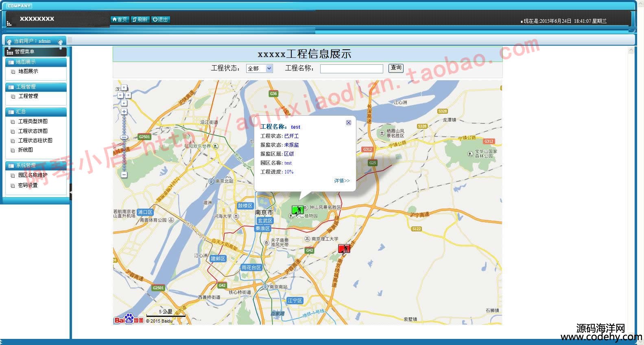
Task: Open the 详情>> link in popup
Action: click(x=342, y=181)
